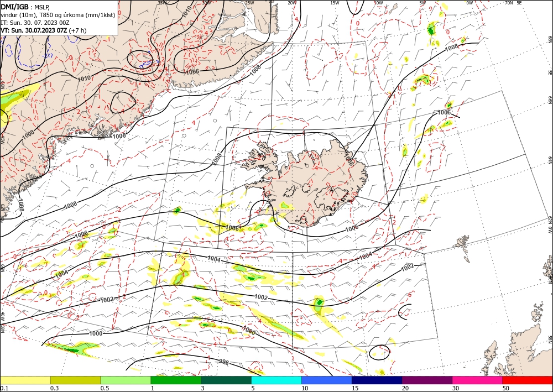Image resolution: width=553 pixels, height=392 pixels.
Task: Select the dark green 3–5 legend segment
Action: point(226,380)
